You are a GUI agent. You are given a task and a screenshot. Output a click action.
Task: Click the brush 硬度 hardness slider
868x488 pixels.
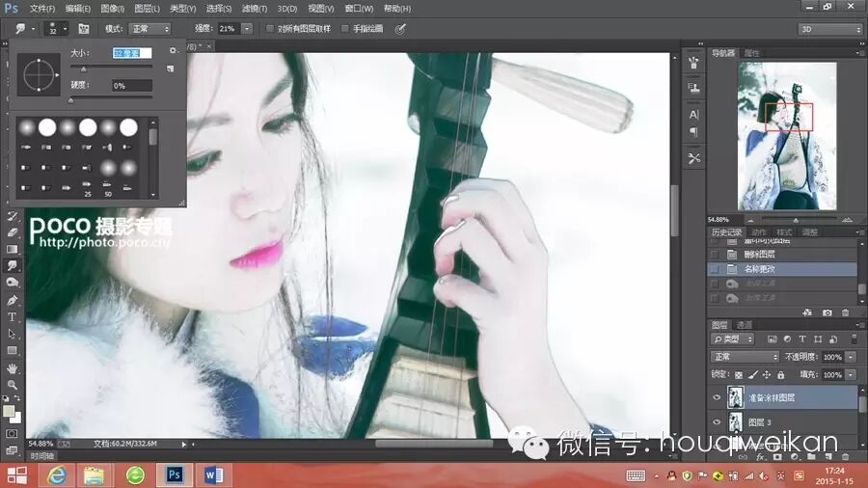click(111, 99)
